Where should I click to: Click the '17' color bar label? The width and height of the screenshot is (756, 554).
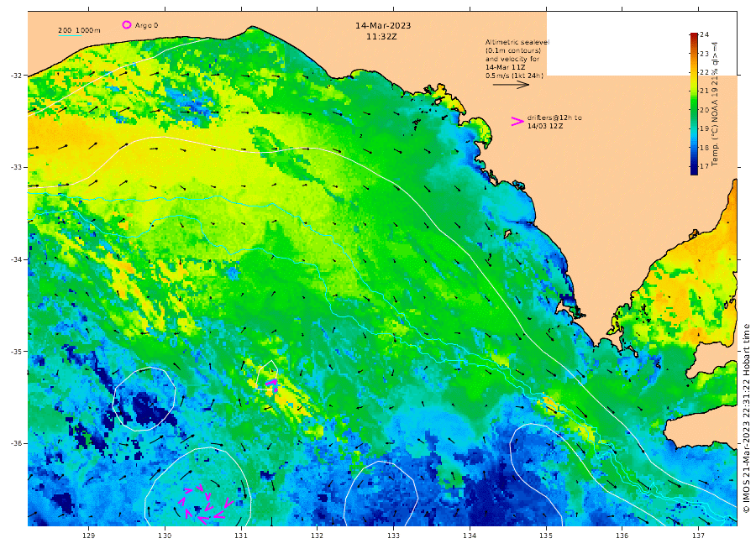pyautogui.click(x=705, y=166)
